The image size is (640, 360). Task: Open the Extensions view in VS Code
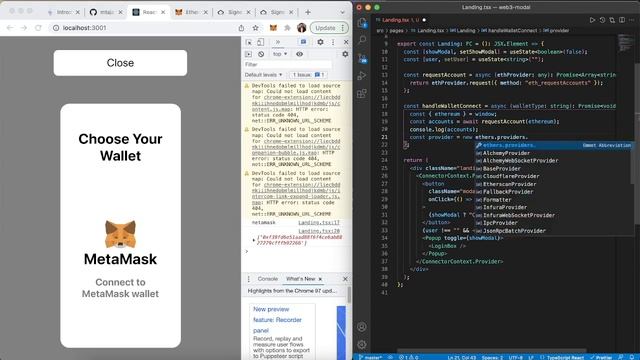coord(362,94)
